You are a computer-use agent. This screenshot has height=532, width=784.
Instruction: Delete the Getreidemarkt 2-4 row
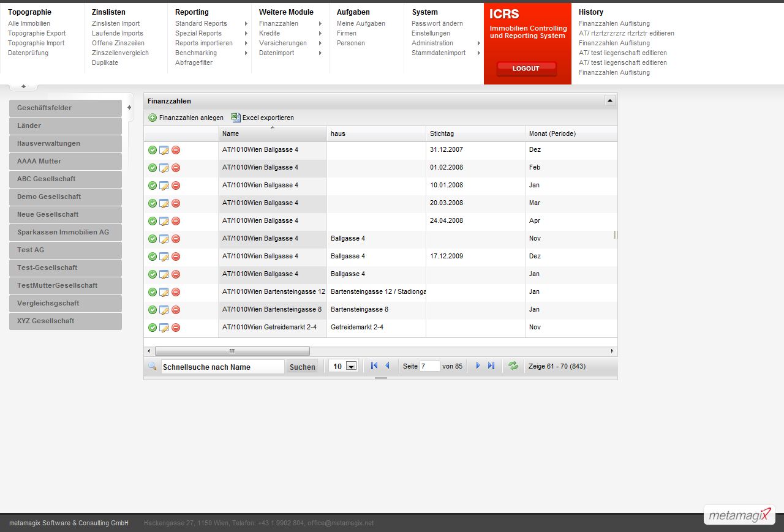pyautogui.click(x=176, y=328)
